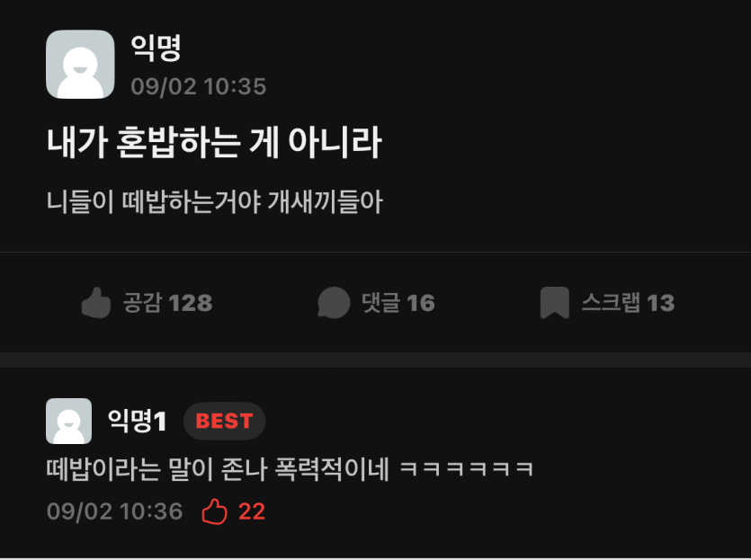Click the ㅋㅋㅋㅋㅋㅋ laughter at the comment's end

467,468
